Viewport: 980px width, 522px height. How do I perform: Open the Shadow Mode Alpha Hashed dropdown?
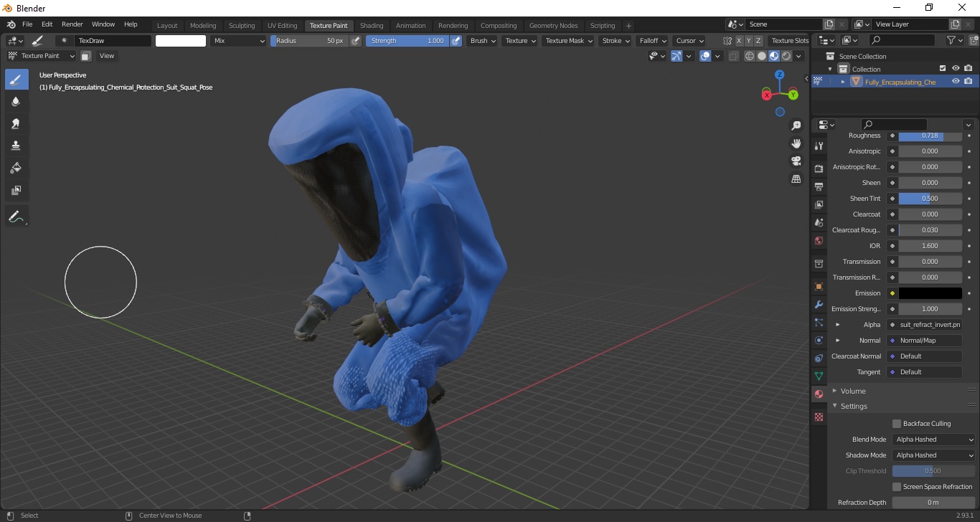(935, 455)
